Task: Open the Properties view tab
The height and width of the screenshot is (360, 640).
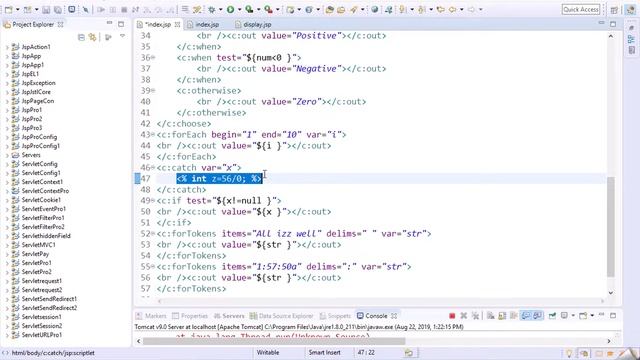Action: [190, 316]
